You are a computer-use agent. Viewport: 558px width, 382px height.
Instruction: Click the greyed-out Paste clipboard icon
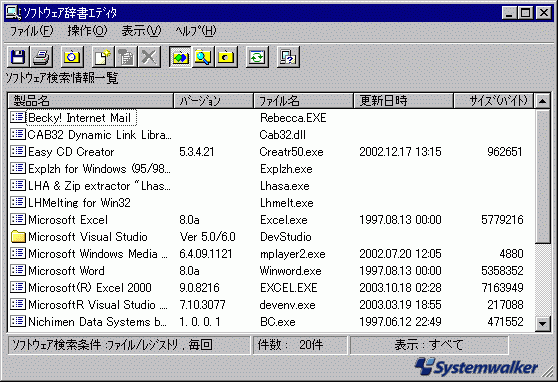coord(126,57)
